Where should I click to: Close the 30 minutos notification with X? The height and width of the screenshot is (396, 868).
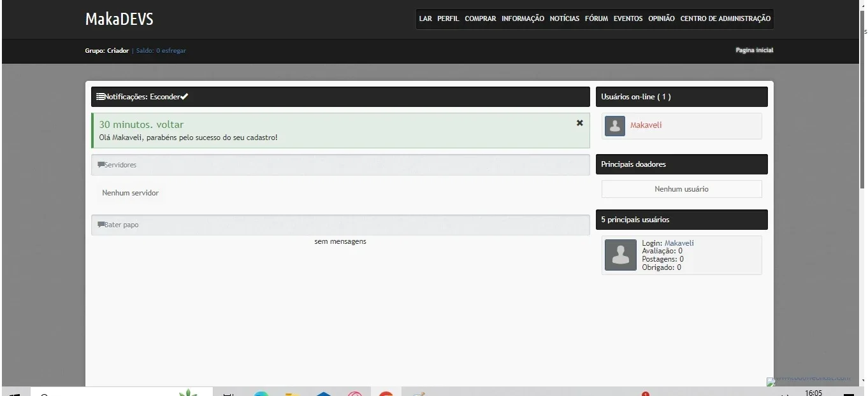click(579, 123)
